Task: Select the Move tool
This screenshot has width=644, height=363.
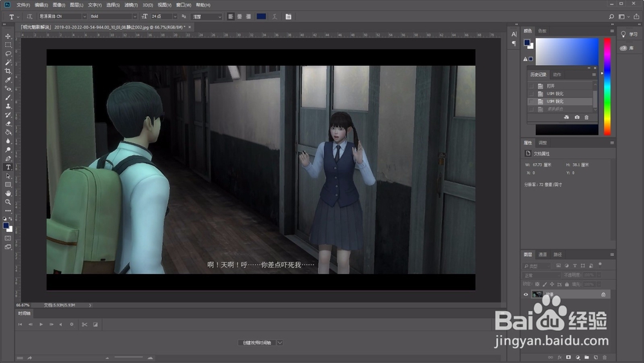Action: 8,36
